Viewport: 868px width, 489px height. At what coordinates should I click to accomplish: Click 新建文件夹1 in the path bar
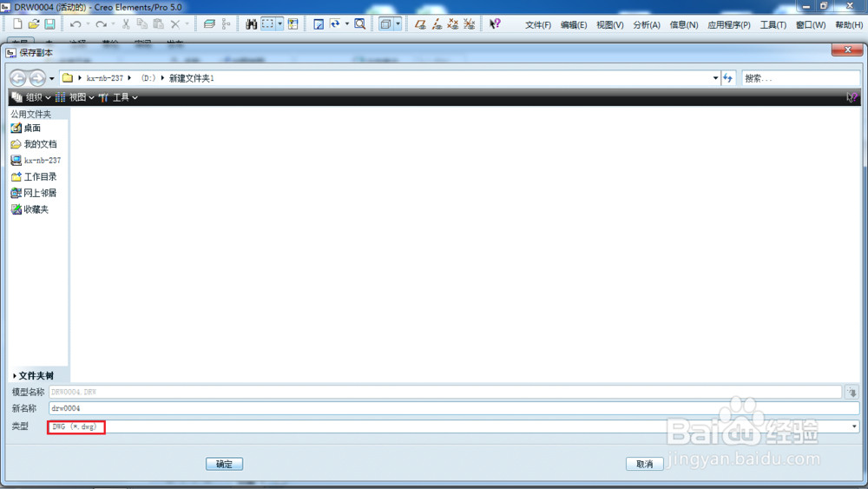click(192, 78)
